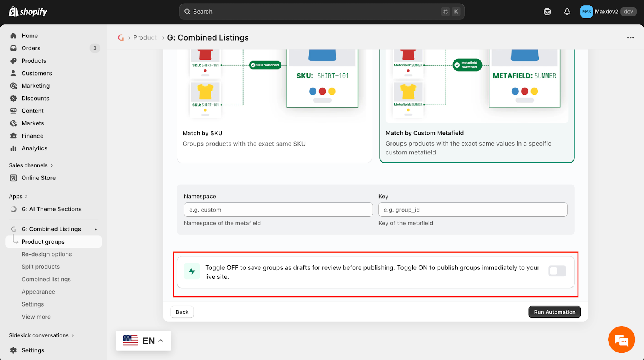Open Split products
Image resolution: width=644 pixels, height=360 pixels.
point(41,267)
